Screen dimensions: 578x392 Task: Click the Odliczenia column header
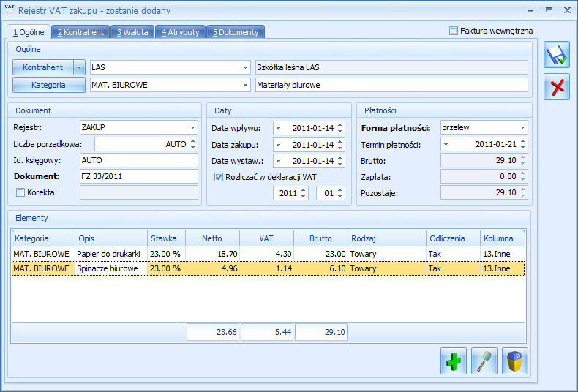(454, 238)
